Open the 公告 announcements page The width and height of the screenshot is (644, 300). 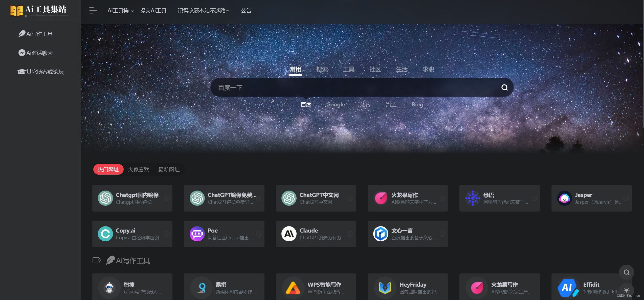246,11
